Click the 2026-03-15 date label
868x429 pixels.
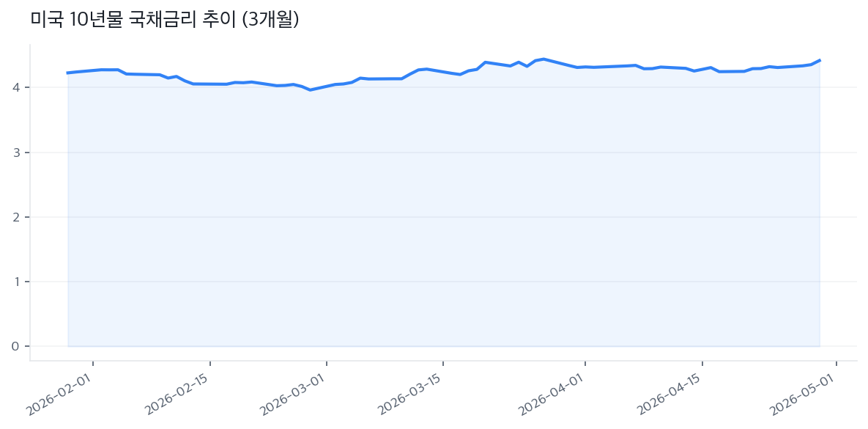click(x=411, y=395)
